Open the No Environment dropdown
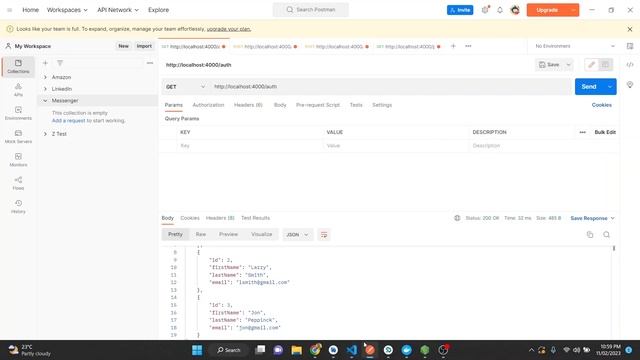This screenshot has height=360, width=640. 575,46
